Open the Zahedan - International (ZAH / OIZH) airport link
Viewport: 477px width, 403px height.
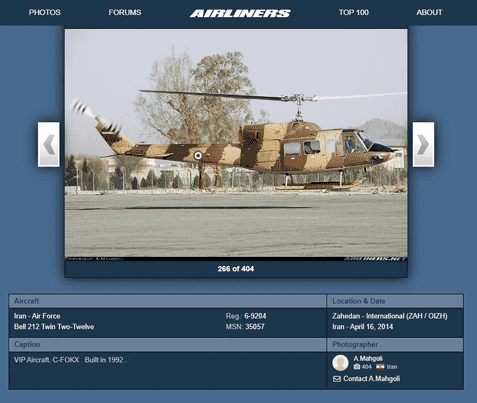point(390,316)
